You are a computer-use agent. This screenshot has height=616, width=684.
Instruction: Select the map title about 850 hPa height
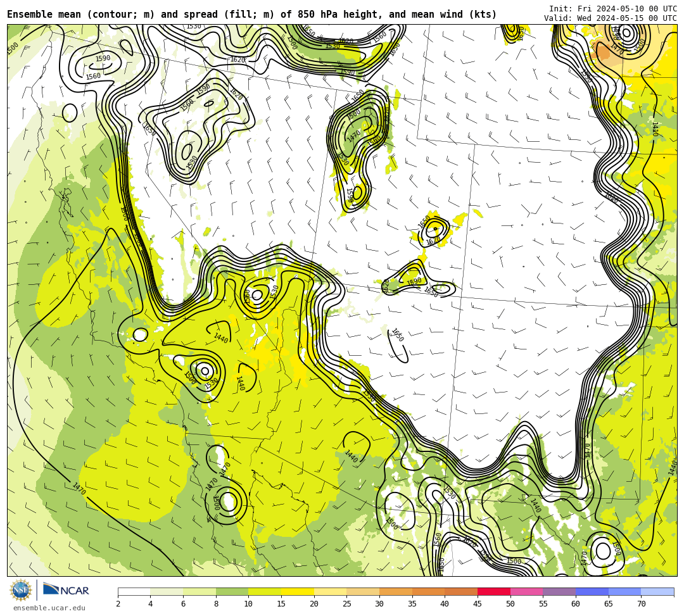pyautogui.click(x=251, y=15)
